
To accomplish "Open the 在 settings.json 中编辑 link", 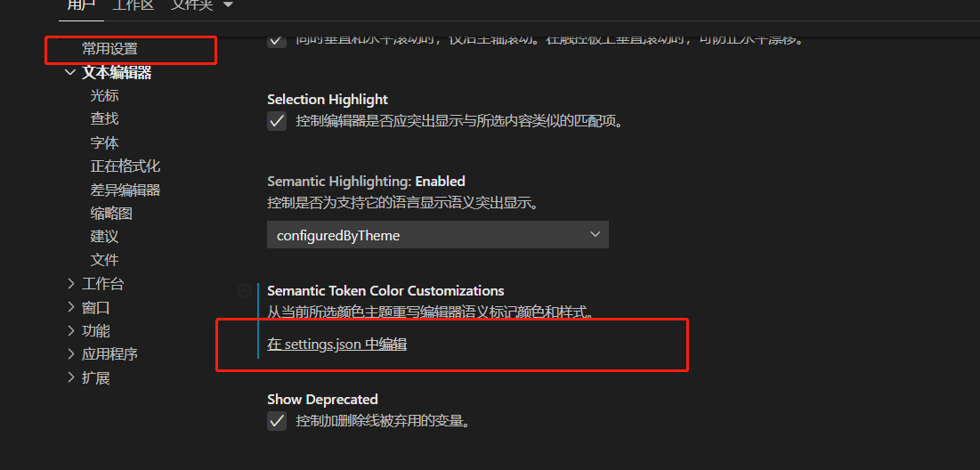I will tap(336, 344).
